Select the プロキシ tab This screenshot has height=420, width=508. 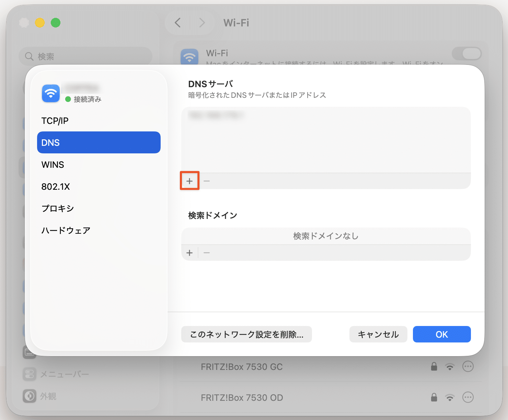click(99, 209)
